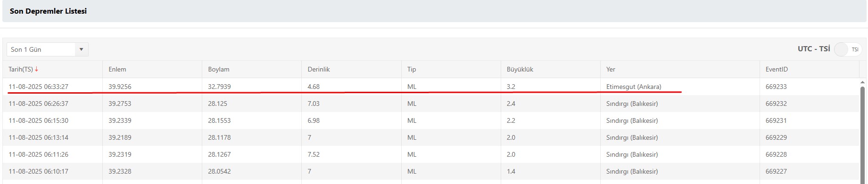This screenshot has width=868, height=184.
Task: Click the EventID 669231 cell
Action: 809,120
